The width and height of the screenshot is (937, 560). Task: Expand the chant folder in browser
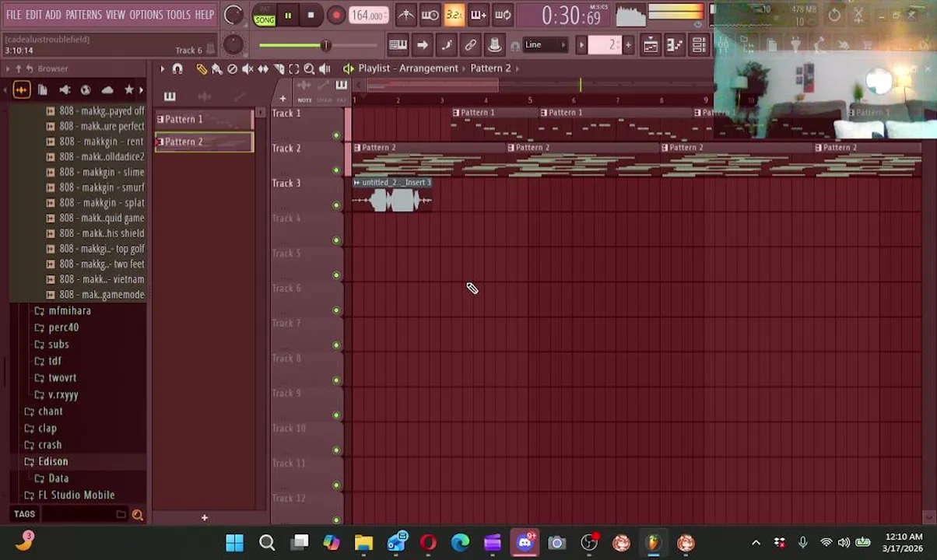tap(50, 411)
